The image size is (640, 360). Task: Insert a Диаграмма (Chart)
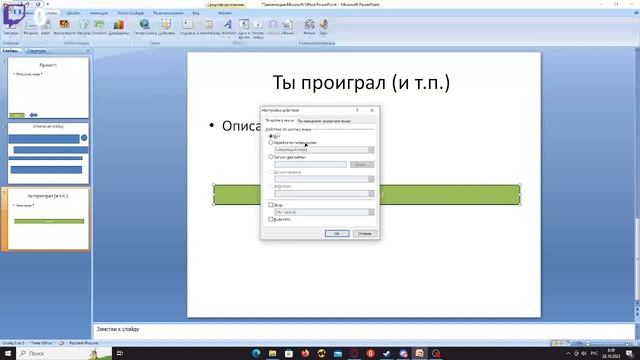(119, 27)
